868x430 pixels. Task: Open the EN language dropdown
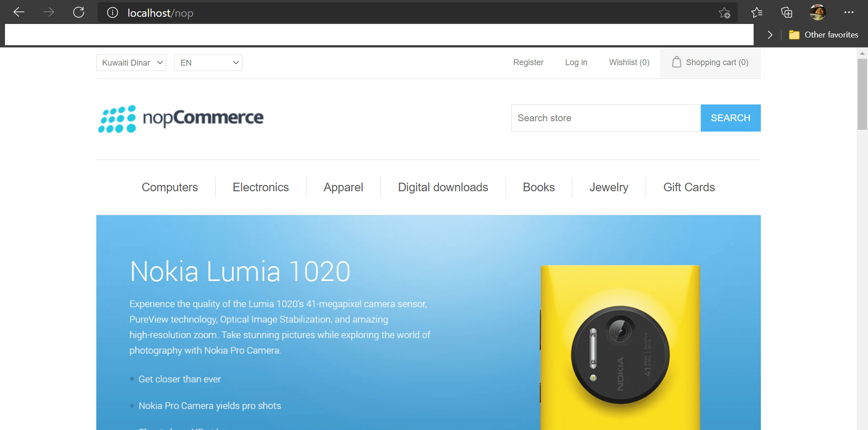coord(208,63)
